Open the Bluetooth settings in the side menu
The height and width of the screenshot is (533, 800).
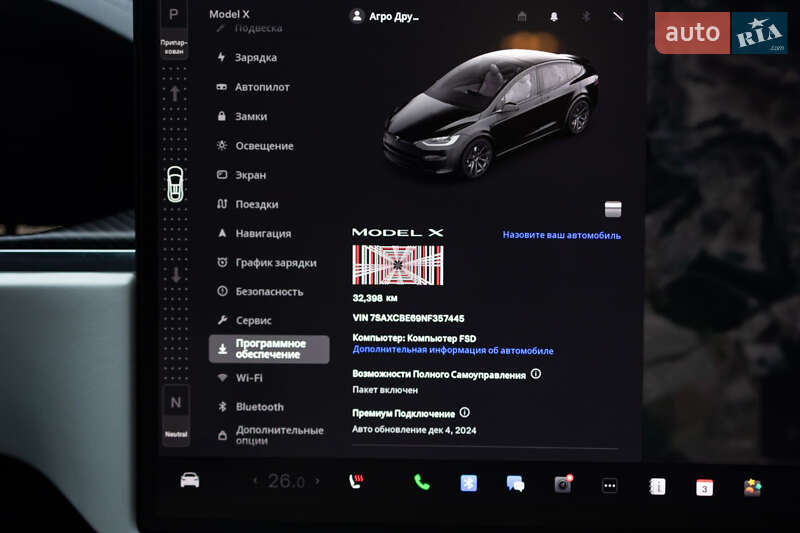pyautogui.click(x=251, y=407)
